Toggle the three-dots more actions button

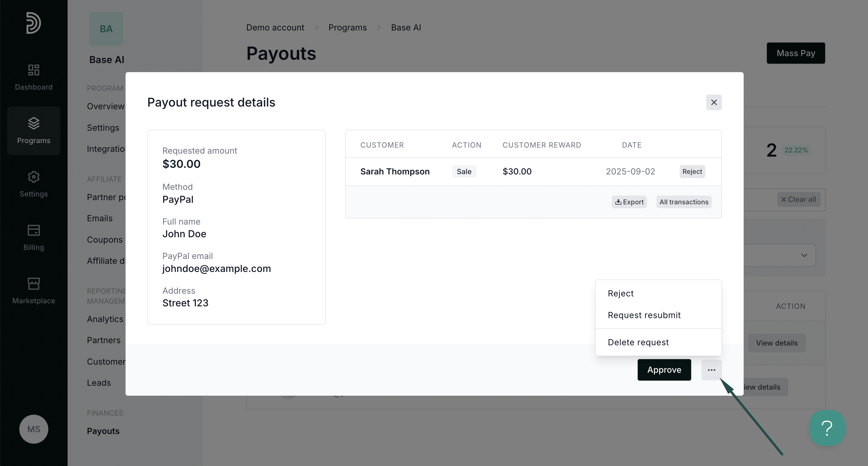pyautogui.click(x=711, y=370)
